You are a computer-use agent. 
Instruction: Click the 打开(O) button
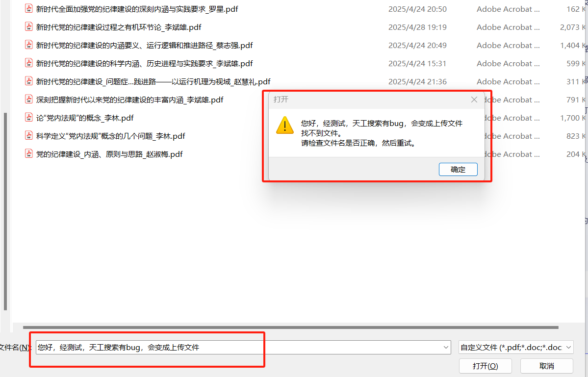tap(485, 366)
